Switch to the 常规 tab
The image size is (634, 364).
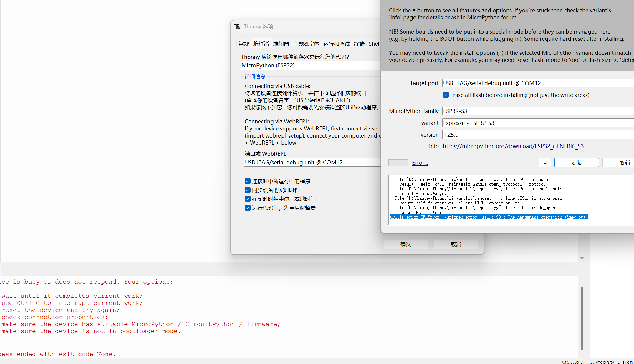[x=244, y=43]
